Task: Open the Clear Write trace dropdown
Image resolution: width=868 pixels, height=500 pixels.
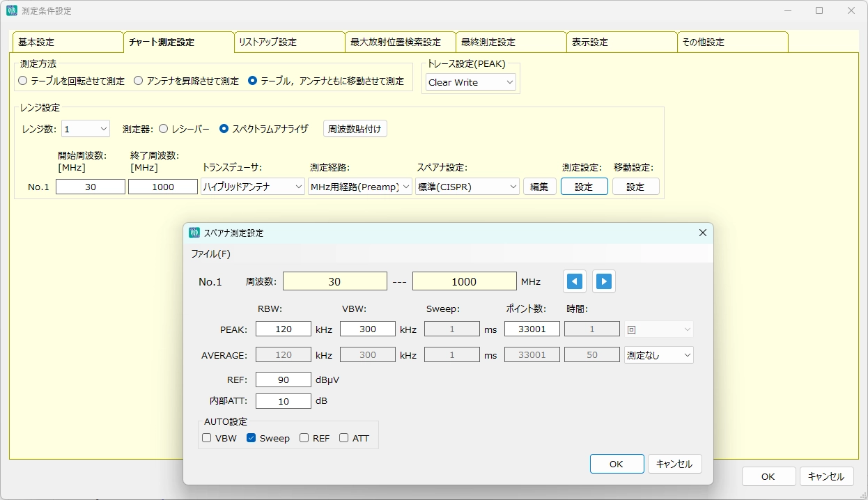Action: [471, 82]
